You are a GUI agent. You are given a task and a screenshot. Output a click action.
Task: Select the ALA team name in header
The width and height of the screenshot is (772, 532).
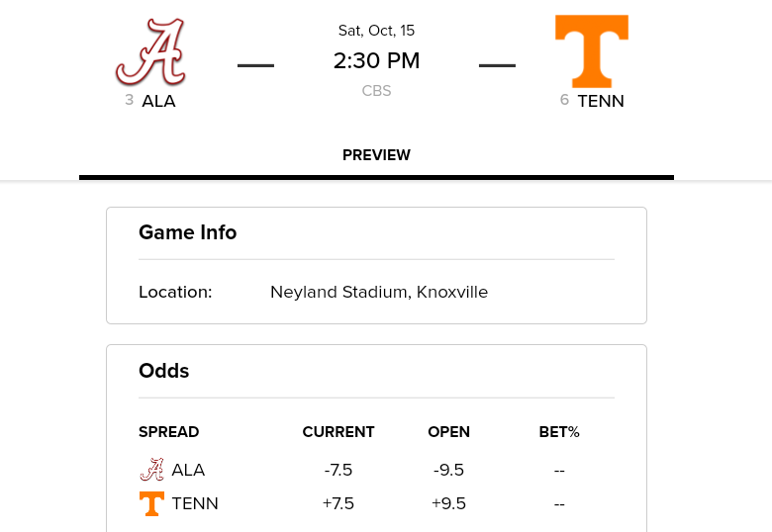tap(158, 101)
